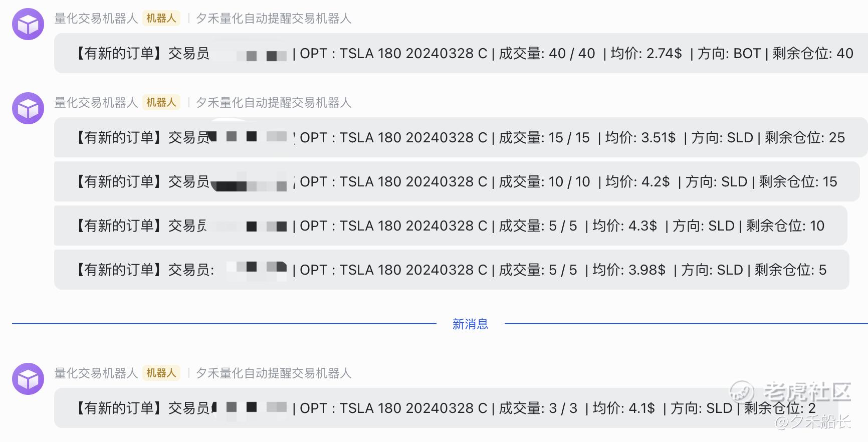Viewport: 868px width, 442px height.
Task: Click 夕禾量化自动提醒交易机器人 description above the 2.74$ order
Action: point(274,19)
